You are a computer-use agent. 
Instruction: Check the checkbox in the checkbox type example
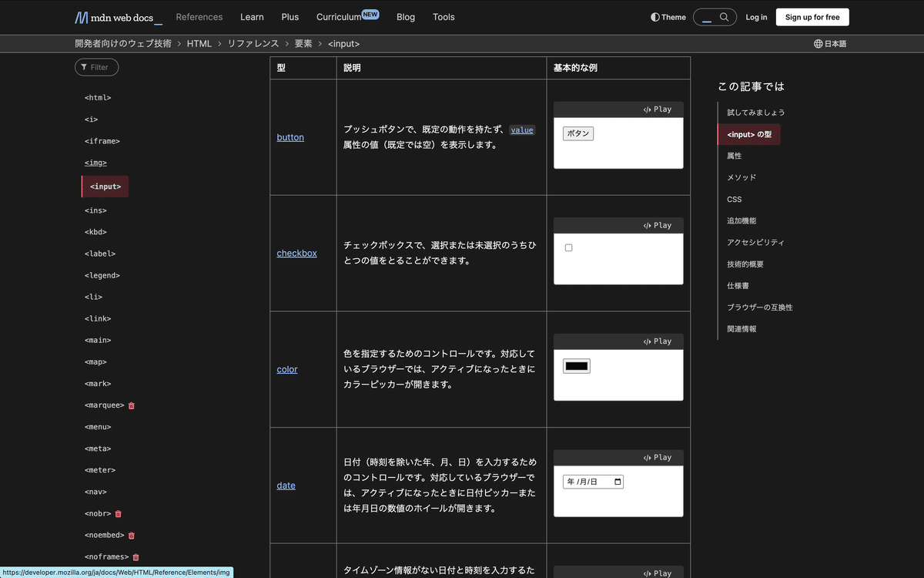tap(567, 247)
